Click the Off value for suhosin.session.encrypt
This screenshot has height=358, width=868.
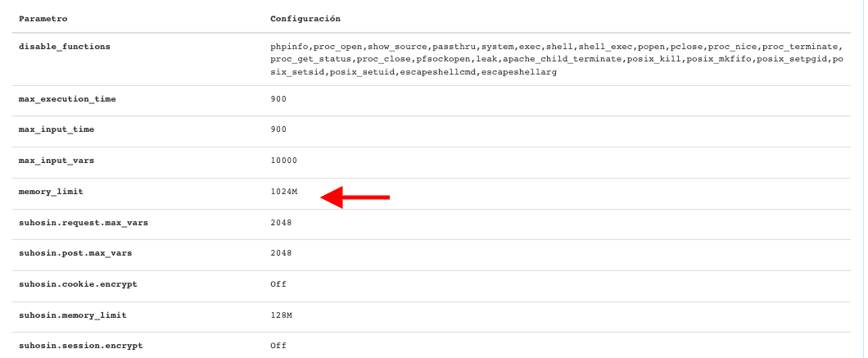(278, 346)
